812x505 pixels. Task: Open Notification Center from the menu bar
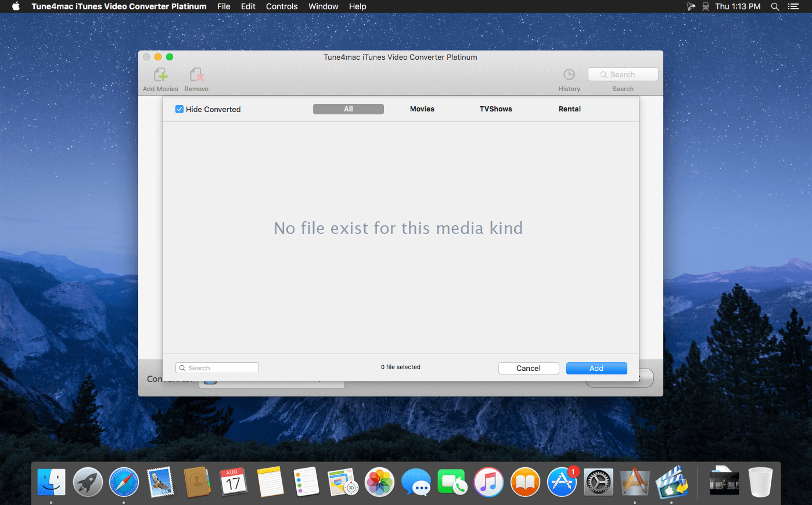793,6
